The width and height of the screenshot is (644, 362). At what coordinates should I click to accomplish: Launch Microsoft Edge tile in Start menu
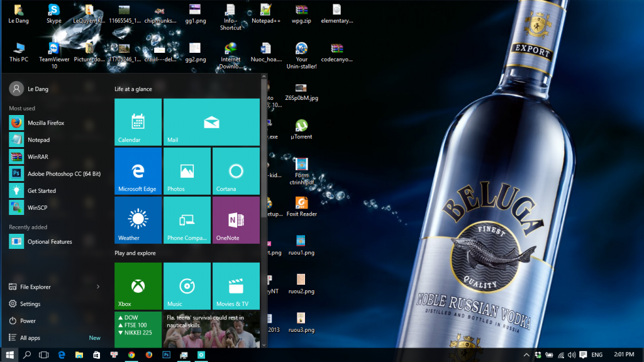point(138,171)
